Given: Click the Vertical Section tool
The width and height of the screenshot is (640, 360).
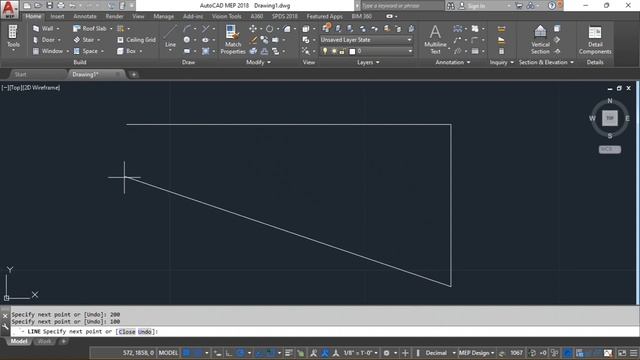Looking at the screenshot, I should tap(540, 40).
